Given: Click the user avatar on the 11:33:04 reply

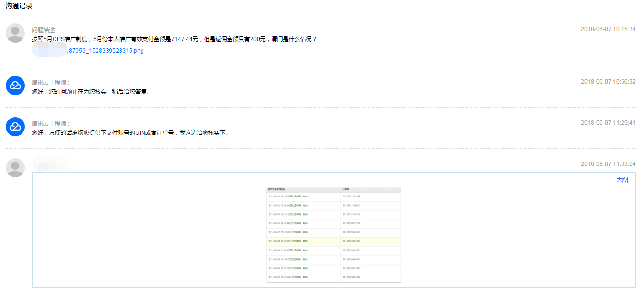Looking at the screenshot, I should [x=15, y=168].
